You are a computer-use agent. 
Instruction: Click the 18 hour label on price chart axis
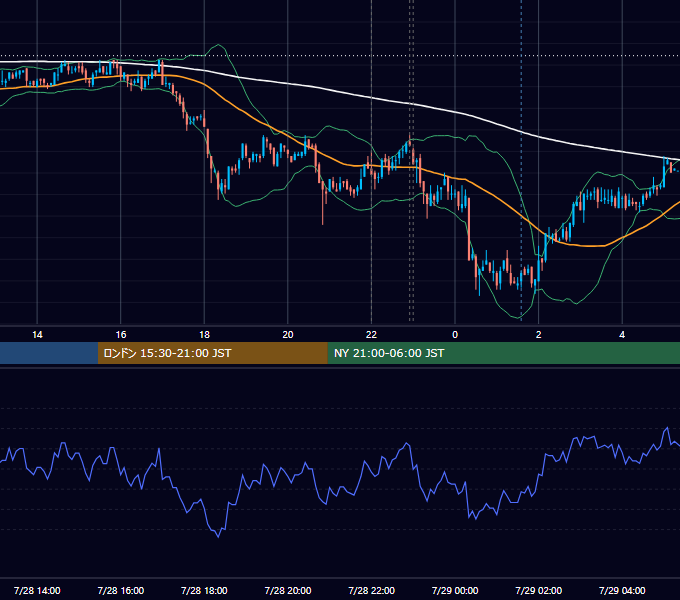tap(204, 335)
